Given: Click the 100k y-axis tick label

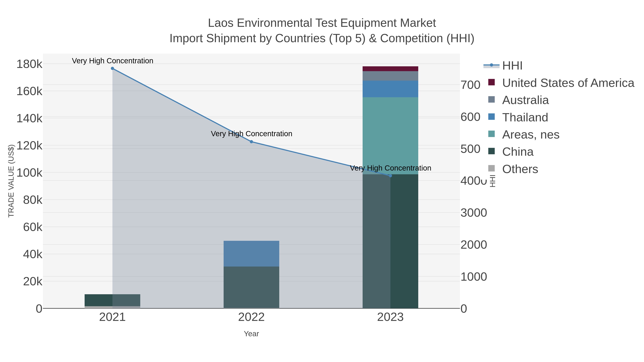Looking at the screenshot, I should 30,173.
